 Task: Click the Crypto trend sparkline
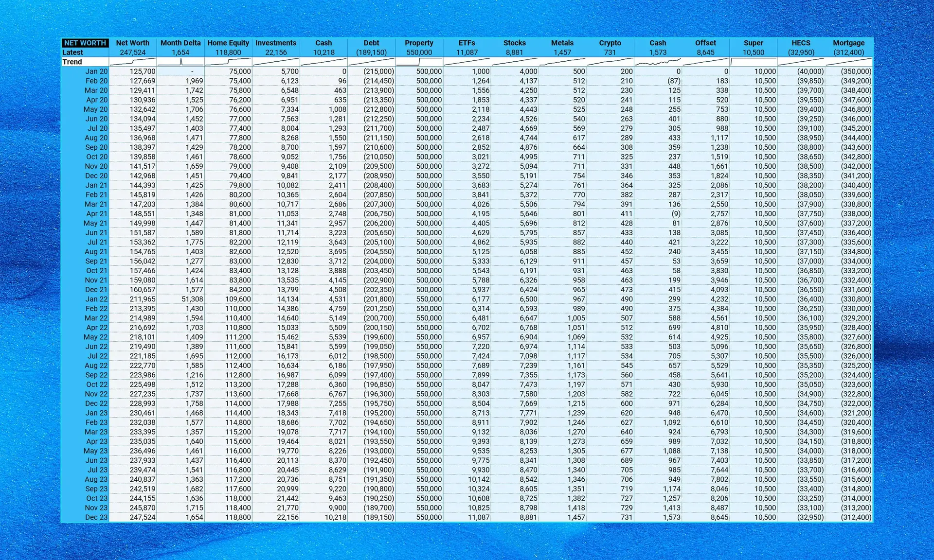tap(611, 62)
